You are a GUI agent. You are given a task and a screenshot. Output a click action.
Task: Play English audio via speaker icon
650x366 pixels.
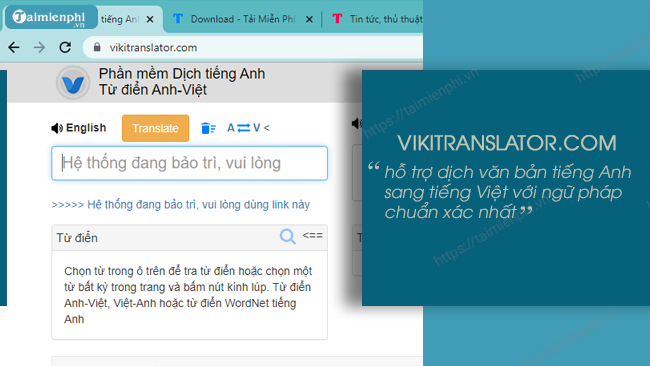tap(57, 128)
